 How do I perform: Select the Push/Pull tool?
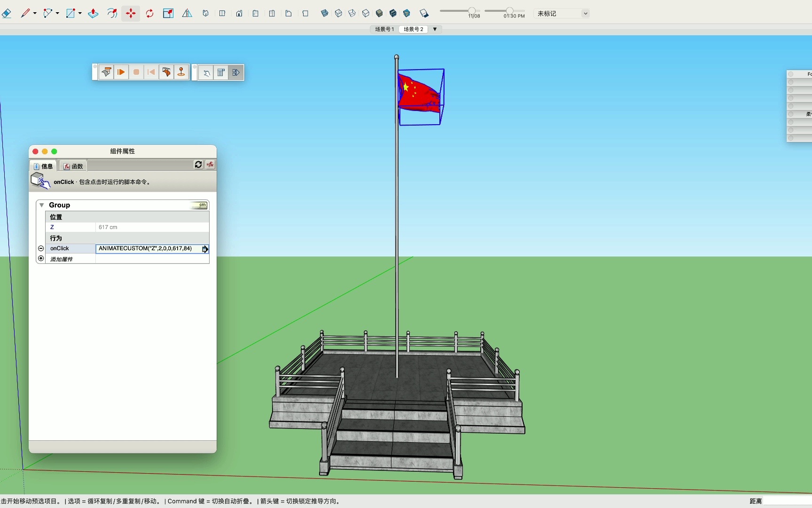pyautogui.click(x=93, y=14)
